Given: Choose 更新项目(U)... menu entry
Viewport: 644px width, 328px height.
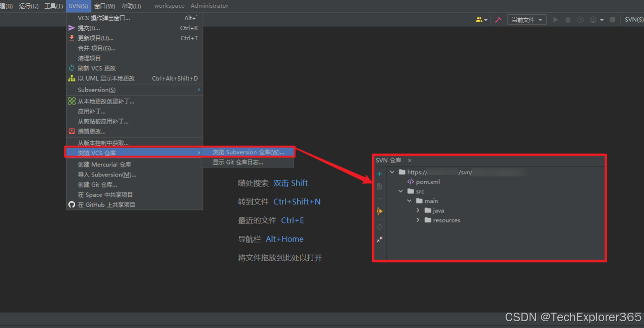Looking at the screenshot, I should pos(134,38).
